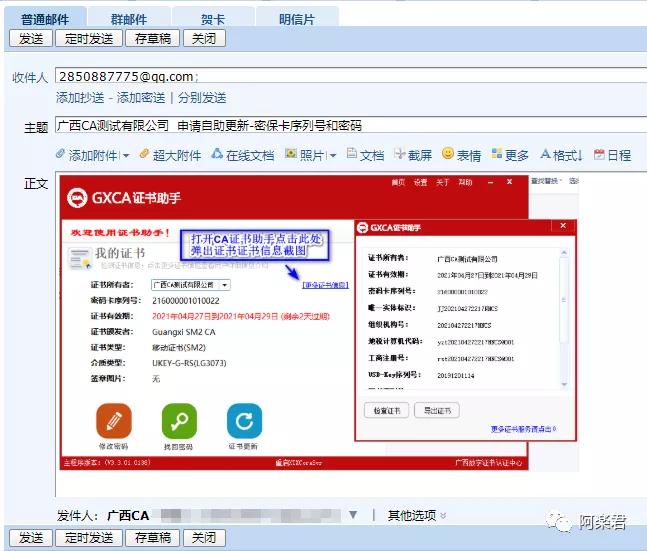Click the 照片 picture icon
The height and width of the screenshot is (551, 647).
pyautogui.click(x=291, y=154)
